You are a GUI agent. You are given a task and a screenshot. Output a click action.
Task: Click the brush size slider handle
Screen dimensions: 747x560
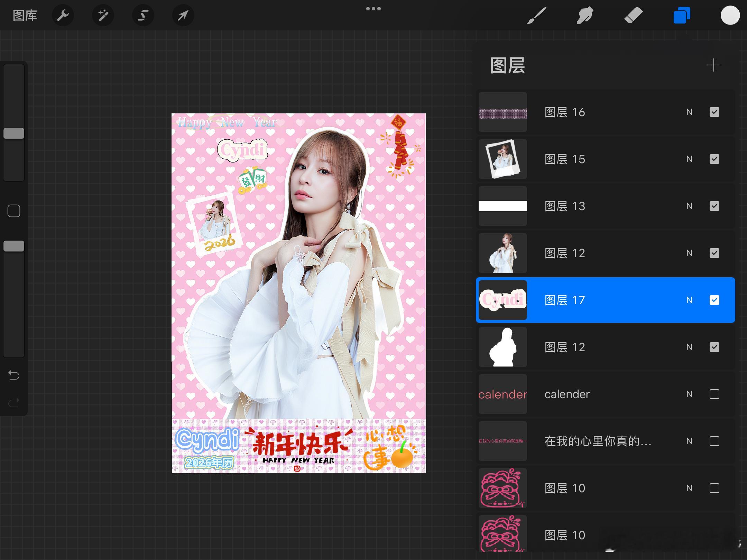click(x=14, y=133)
